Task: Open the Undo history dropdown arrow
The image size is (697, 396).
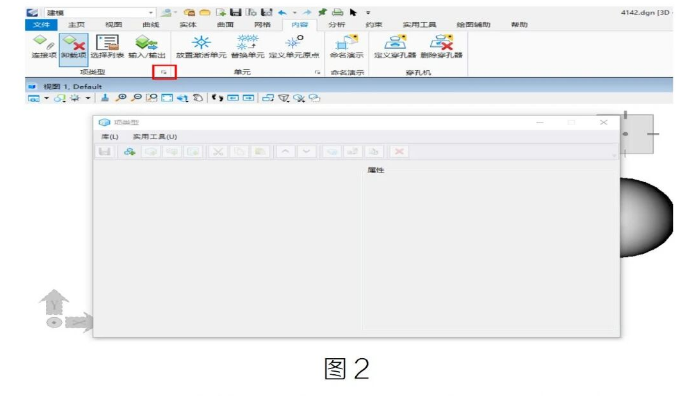Action: coord(294,12)
